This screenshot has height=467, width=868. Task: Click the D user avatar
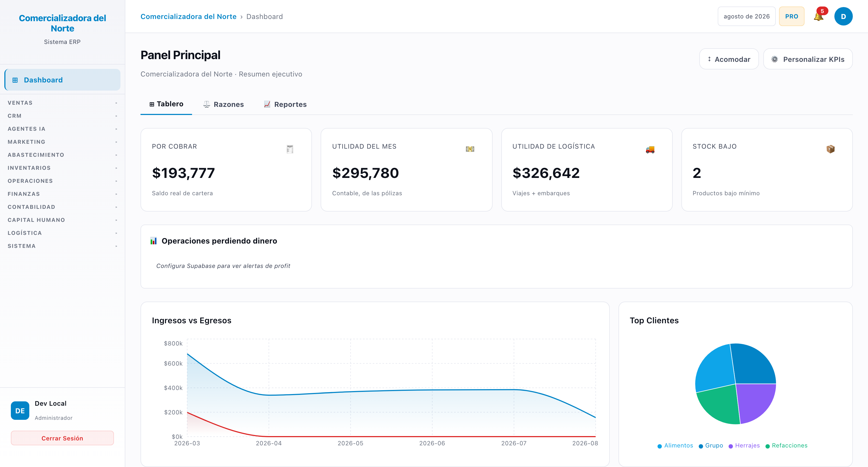pos(843,17)
